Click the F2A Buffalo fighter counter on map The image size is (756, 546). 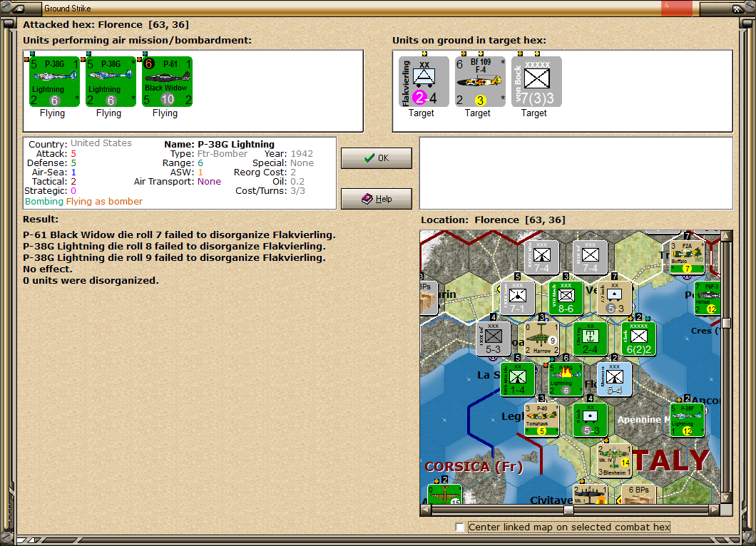click(688, 257)
